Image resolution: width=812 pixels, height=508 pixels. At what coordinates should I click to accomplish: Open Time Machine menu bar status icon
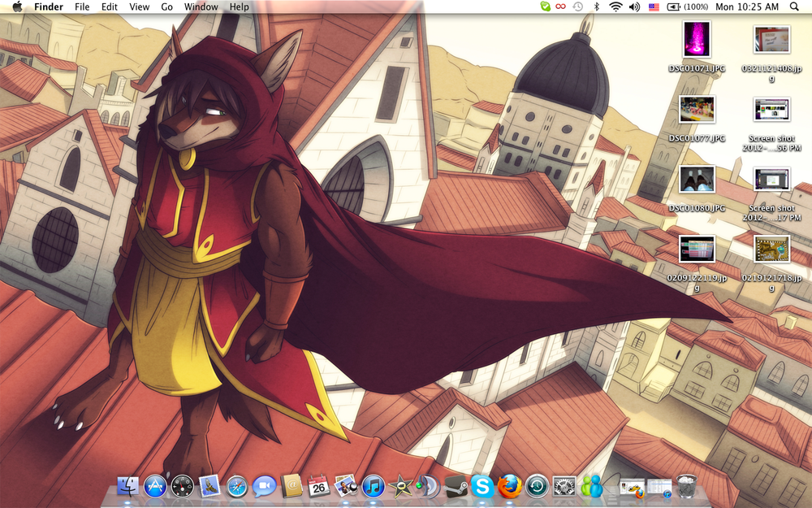pos(577,7)
